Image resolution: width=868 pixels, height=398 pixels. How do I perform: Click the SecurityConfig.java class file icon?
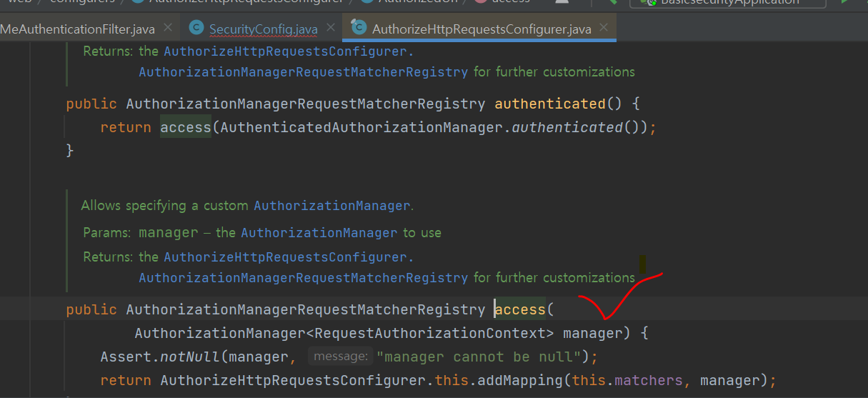point(196,29)
